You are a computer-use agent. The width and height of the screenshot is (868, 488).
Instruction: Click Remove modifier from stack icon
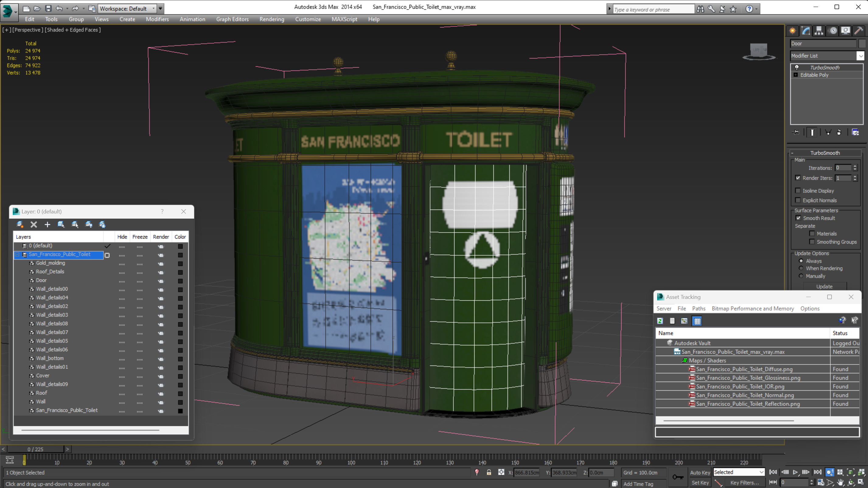(839, 132)
